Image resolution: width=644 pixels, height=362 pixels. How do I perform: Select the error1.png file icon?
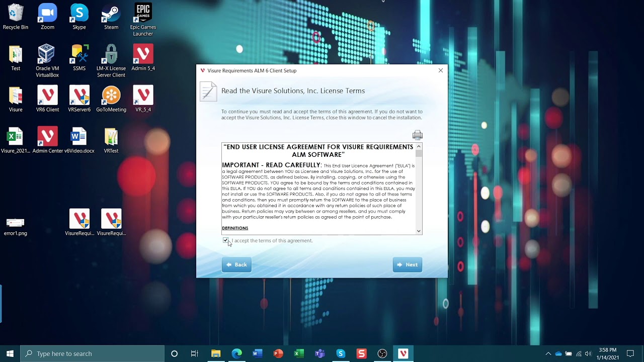[x=16, y=226]
